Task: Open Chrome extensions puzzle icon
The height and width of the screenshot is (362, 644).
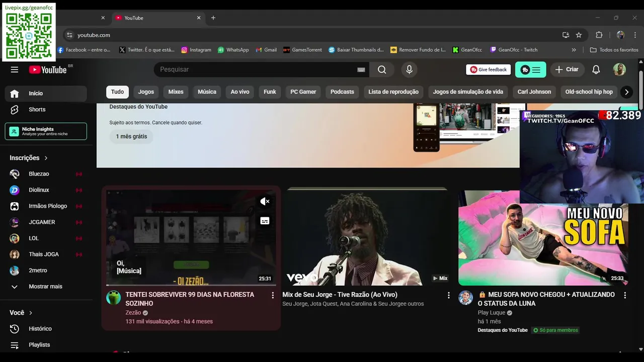Action: click(599, 35)
